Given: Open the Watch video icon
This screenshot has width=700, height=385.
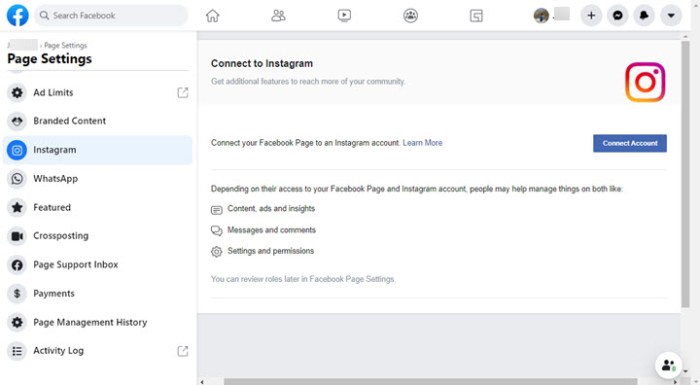Looking at the screenshot, I should pyautogui.click(x=344, y=16).
